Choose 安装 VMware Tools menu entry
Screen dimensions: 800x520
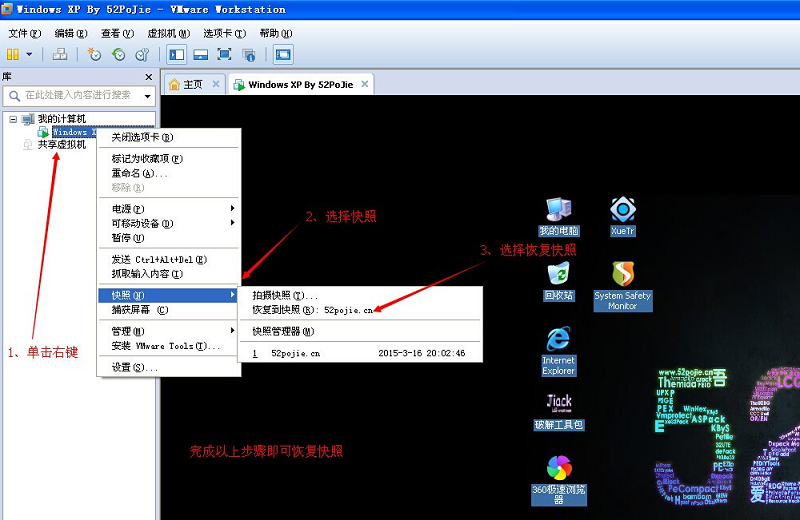(168, 346)
